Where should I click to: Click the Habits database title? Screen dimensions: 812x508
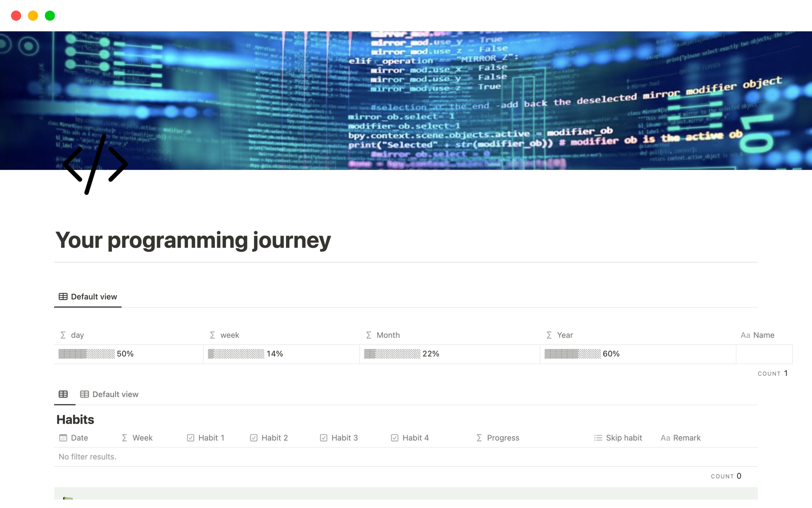(x=75, y=420)
